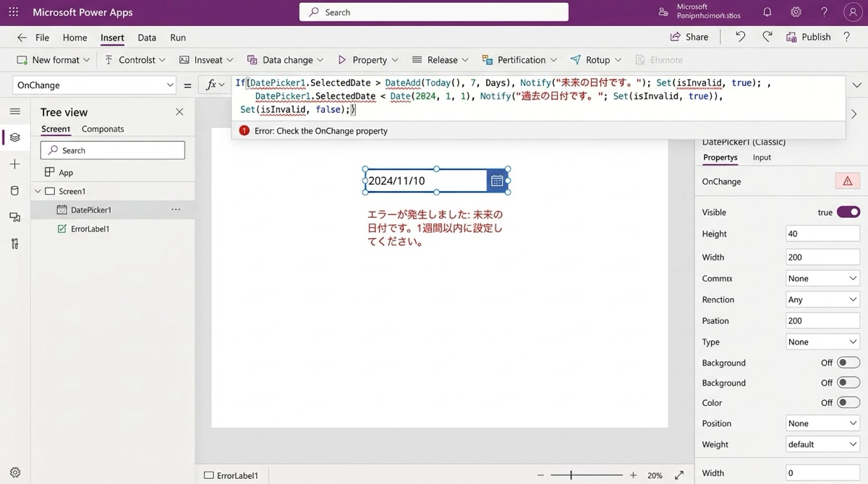Image resolution: width=868 pixels, height=484 pixels.
Task: Click the Redo arrow icon
Action: [767, 37]
